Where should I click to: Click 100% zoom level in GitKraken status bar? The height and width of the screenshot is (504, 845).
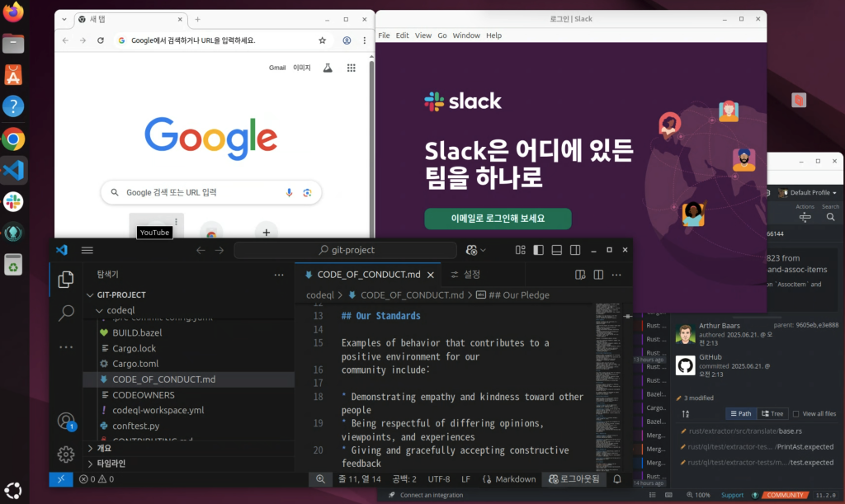pos(698,495)
